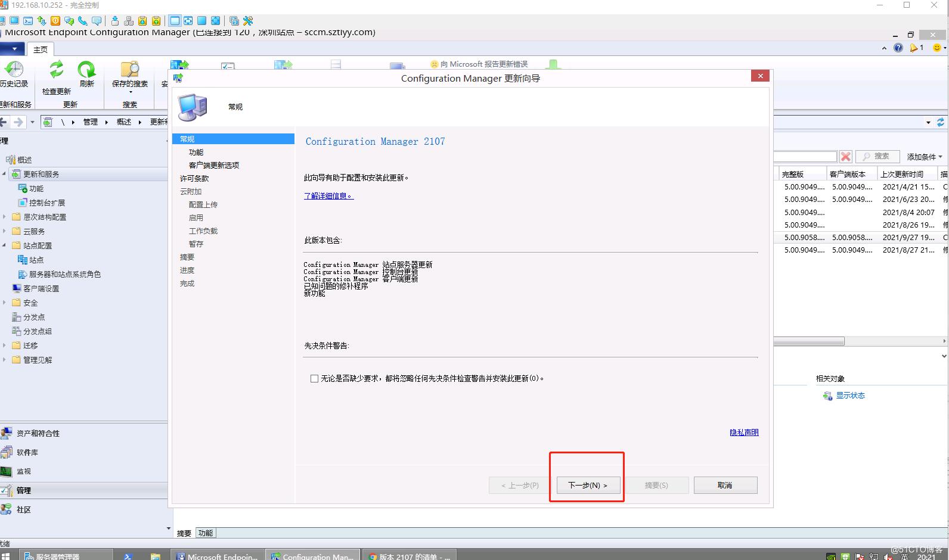
Task: Select 常规 wizard step
Action: 233,139
